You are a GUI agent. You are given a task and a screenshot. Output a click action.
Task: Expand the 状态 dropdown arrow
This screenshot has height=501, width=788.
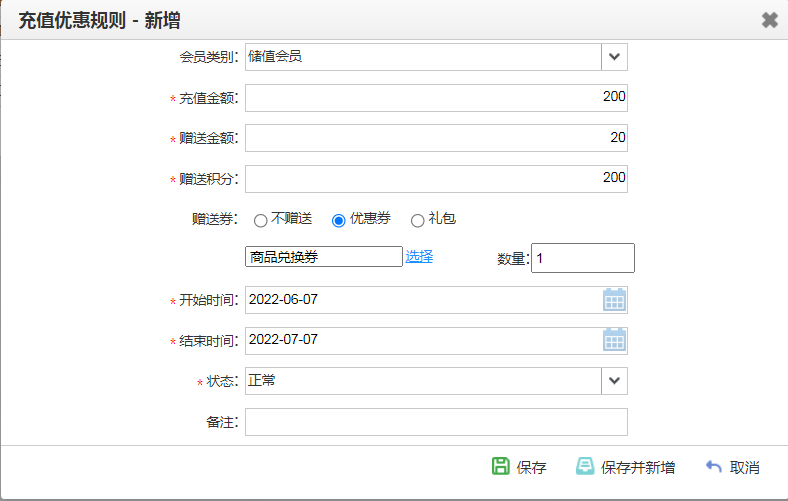coord(614,381)
